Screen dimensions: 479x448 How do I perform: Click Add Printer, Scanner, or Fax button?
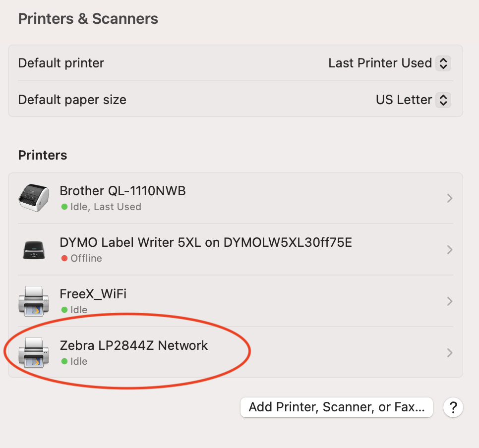[336, 407]
